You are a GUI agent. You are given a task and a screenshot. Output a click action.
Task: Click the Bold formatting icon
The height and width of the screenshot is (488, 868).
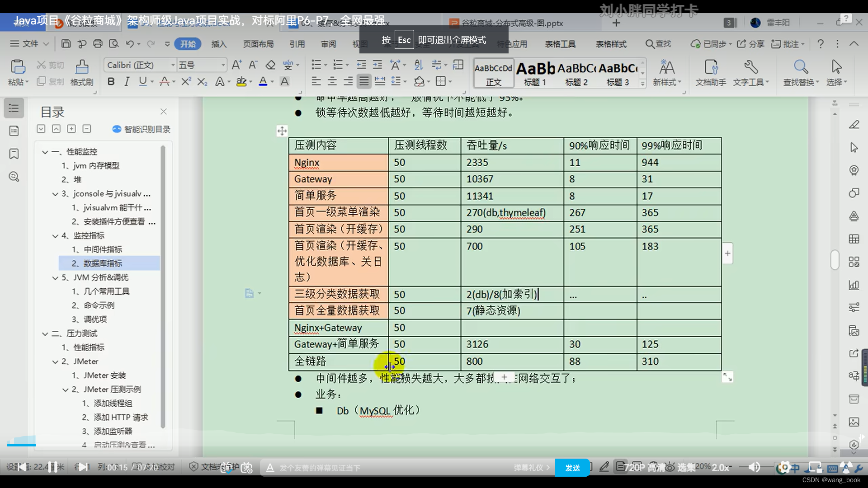[111, 82]
